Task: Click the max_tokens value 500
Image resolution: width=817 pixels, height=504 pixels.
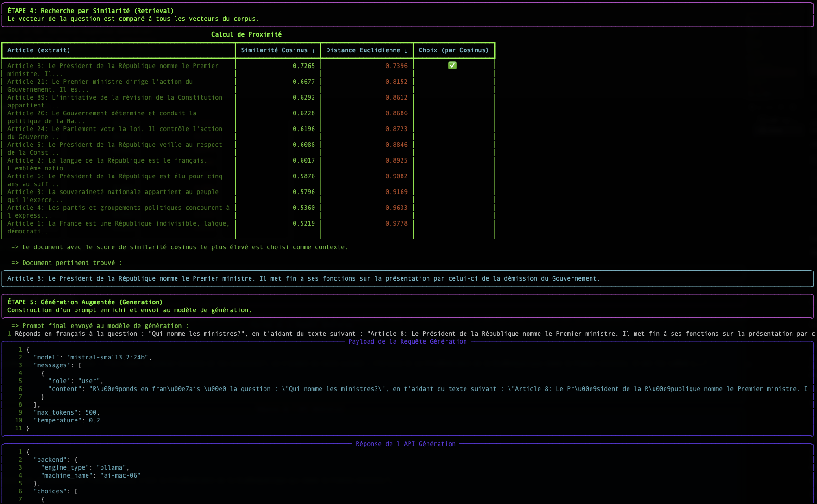Action: click(91, 413)
